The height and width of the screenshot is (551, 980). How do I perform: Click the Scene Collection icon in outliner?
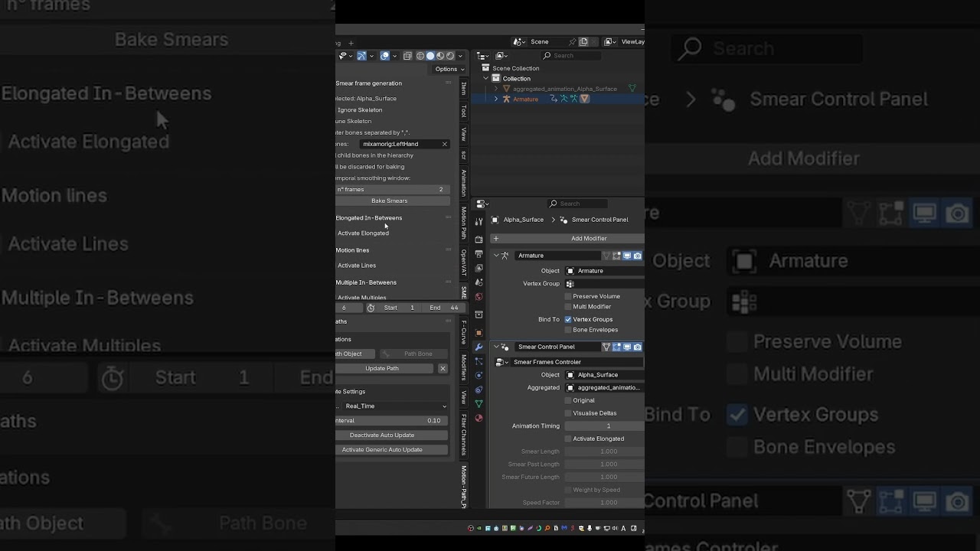[x=485, y=68]
